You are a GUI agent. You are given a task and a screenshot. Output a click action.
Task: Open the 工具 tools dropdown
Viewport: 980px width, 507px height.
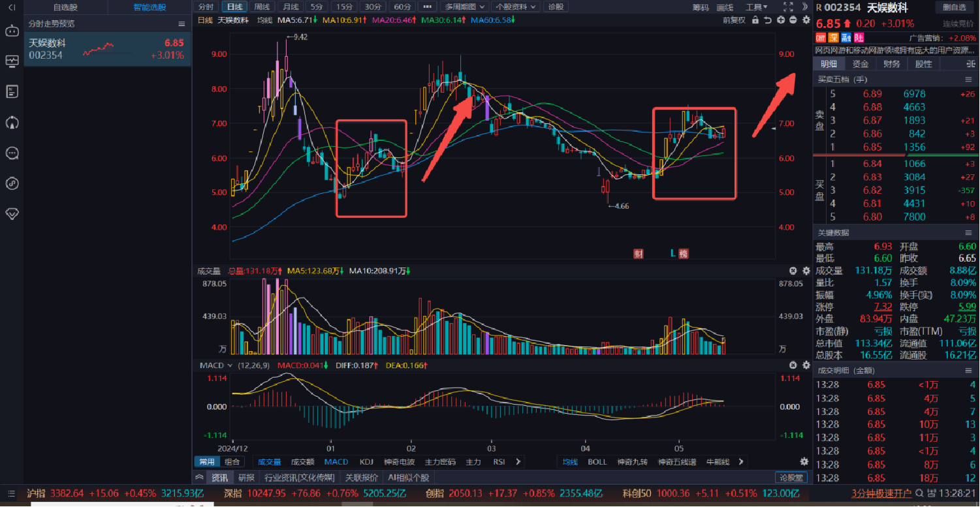coord(757,7)
